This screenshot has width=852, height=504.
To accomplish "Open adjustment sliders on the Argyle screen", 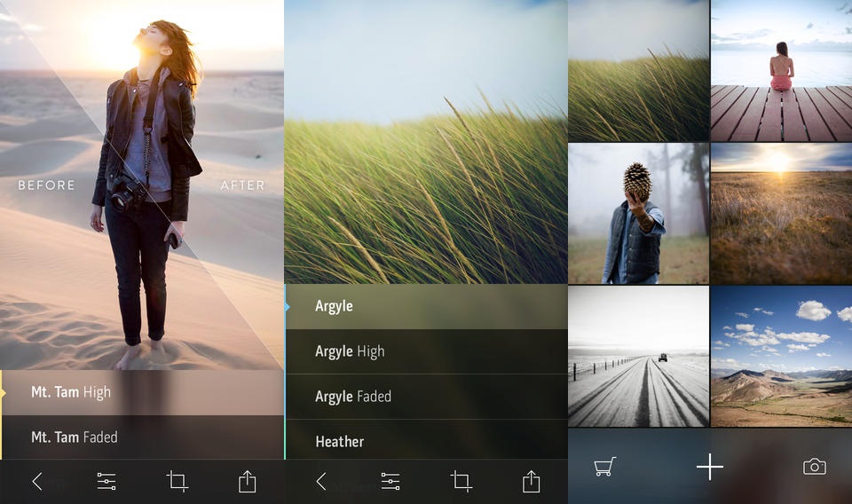I will [x=390, y=482].
